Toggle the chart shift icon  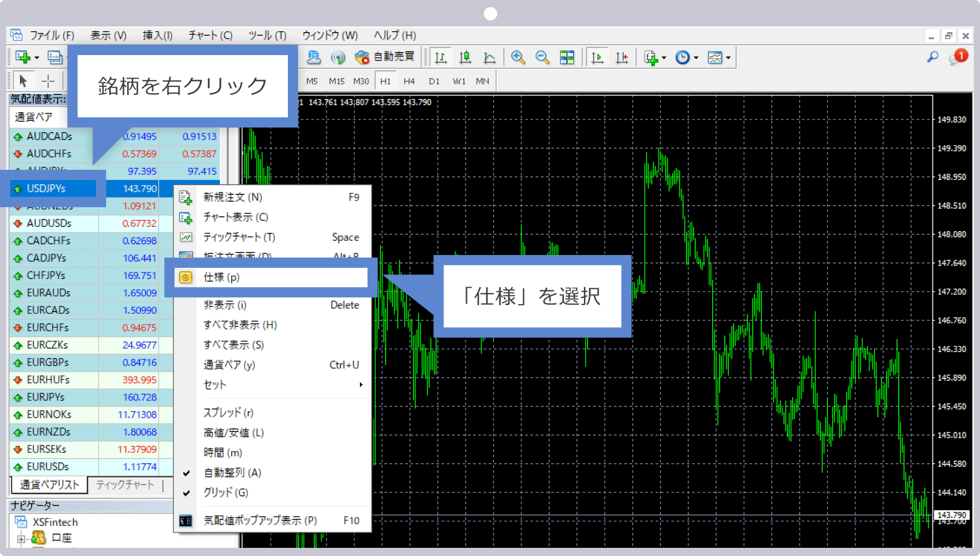pos(622,57)
